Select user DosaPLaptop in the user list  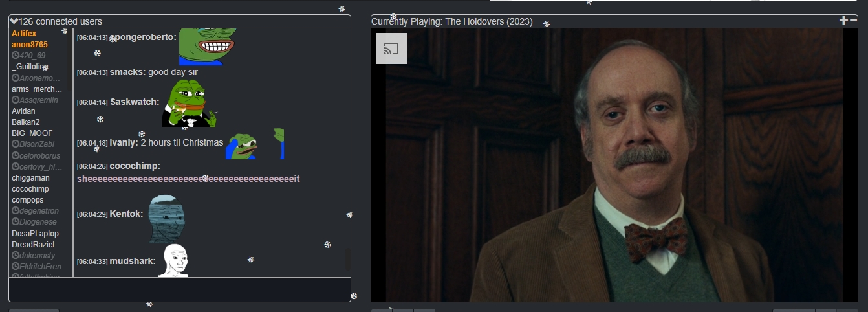35,234
